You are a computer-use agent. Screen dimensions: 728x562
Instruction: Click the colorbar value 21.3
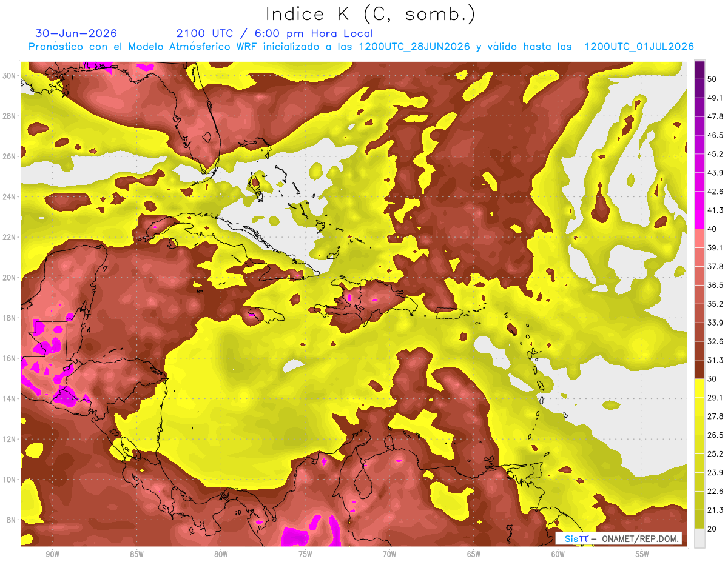(715, 510)
